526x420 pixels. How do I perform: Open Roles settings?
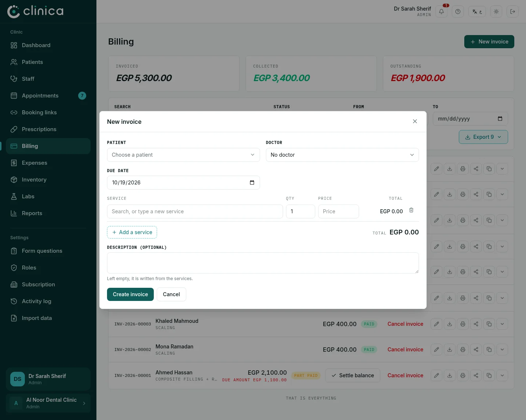[48, 268]
